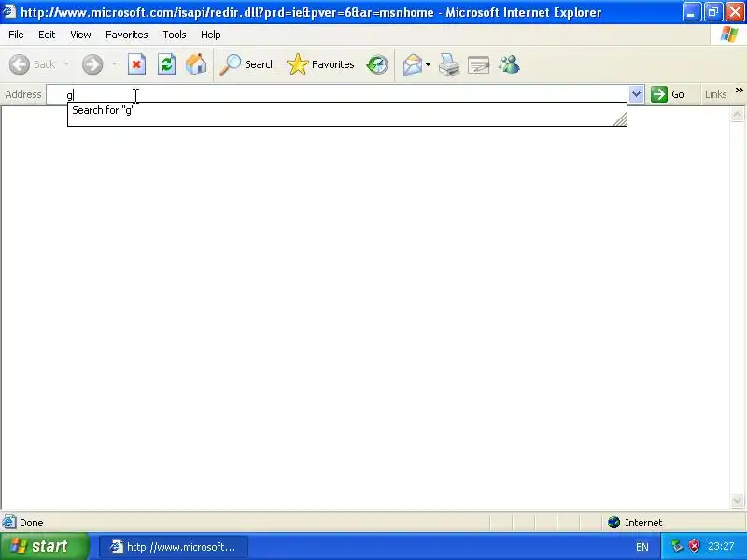
Task: Select the Internet Explorer taskbar button
Action: click(x=174, y=546)
